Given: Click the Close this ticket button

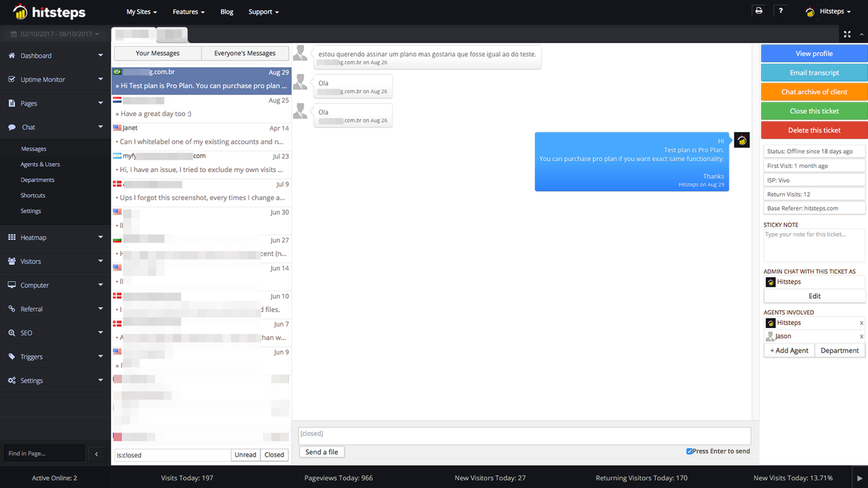Looking at the screenshot, I should [x=814, y=110].
